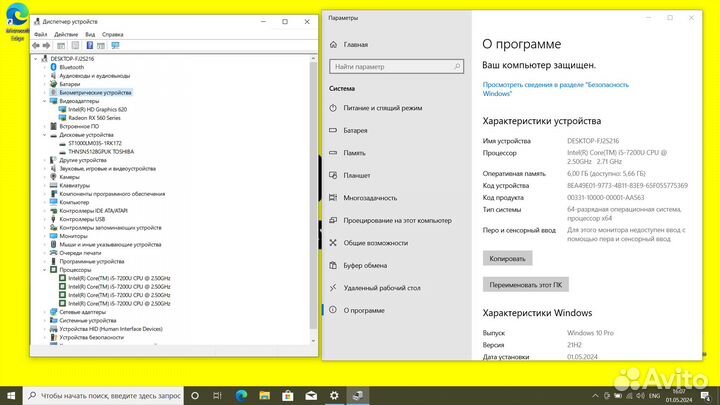The height and width of the screenshot is (405, 720).
Task: Click the blue Help icon in Device Manager toolbar
Action: [x=90, y=45]
